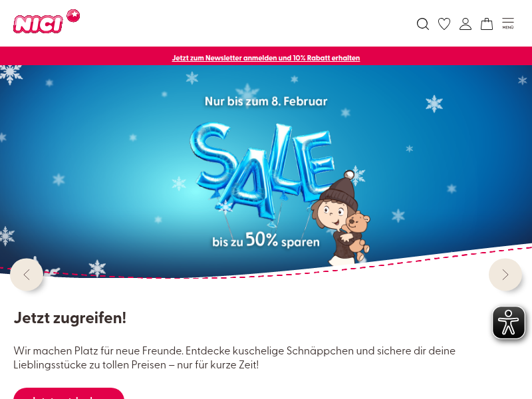Click the pink star badge beside logo

(x=73, y=16)
